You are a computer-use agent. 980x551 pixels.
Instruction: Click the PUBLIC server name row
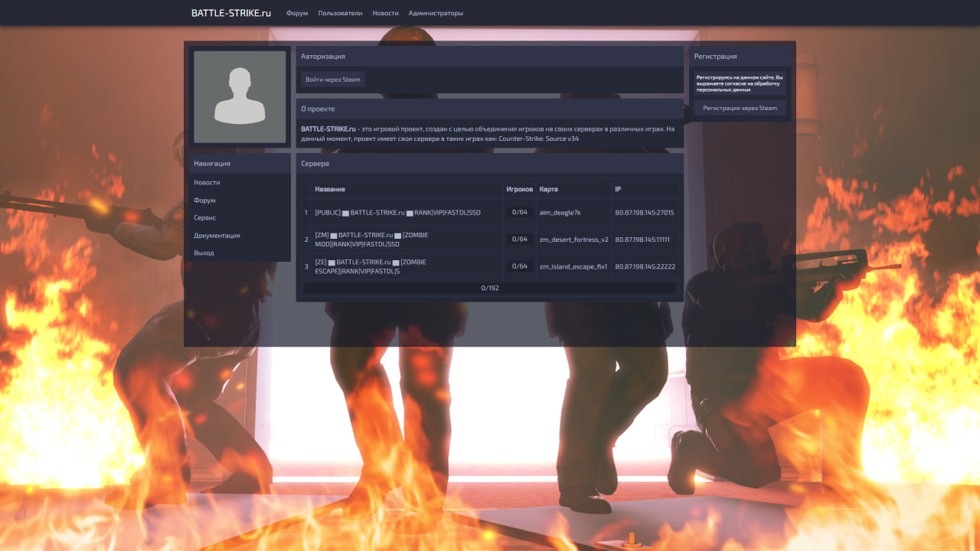(x=397, y=213)
